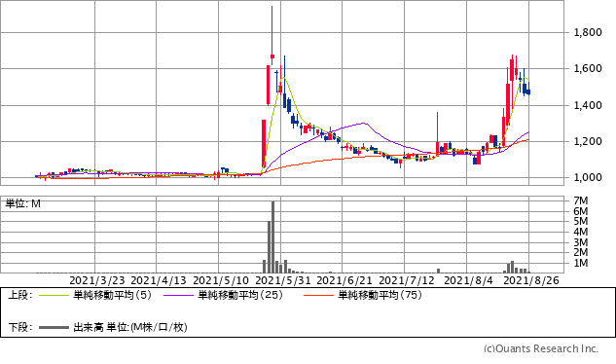The width and height of the screenshot is (616, 364).
Task: Click the gray volume legend line
Action: point(54,327)
